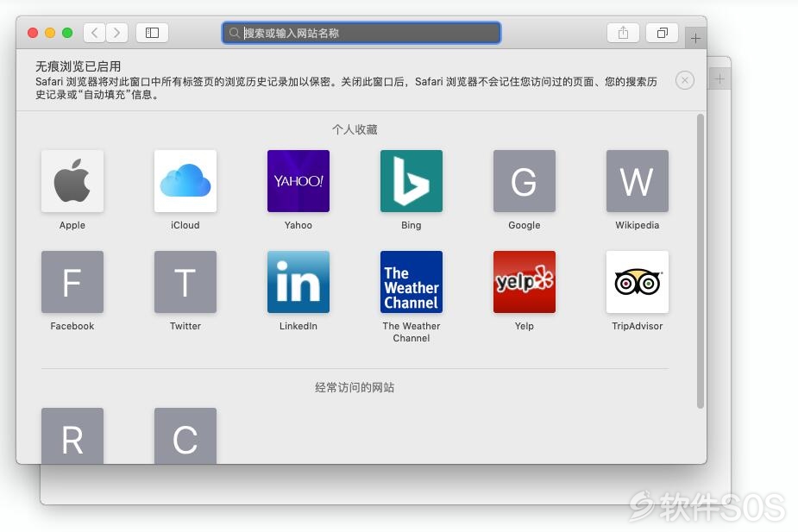Open the iCloud favorite
This screenshot has width=798, height=532.
185,181
